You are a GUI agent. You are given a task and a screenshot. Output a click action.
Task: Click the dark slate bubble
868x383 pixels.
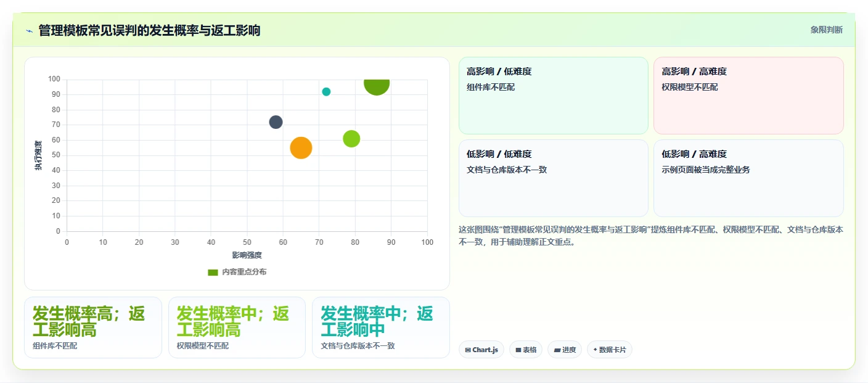[276, 122]
